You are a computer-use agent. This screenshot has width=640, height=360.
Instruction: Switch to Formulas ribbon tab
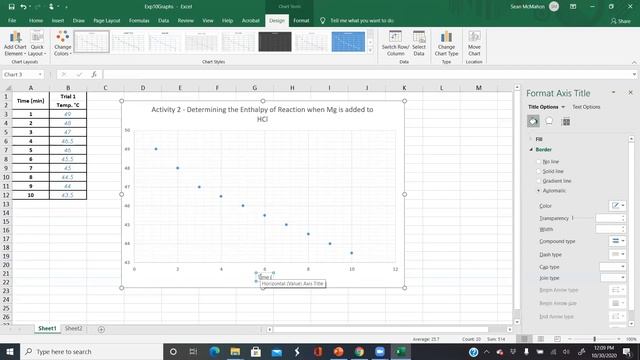click(x=139, y=20)
